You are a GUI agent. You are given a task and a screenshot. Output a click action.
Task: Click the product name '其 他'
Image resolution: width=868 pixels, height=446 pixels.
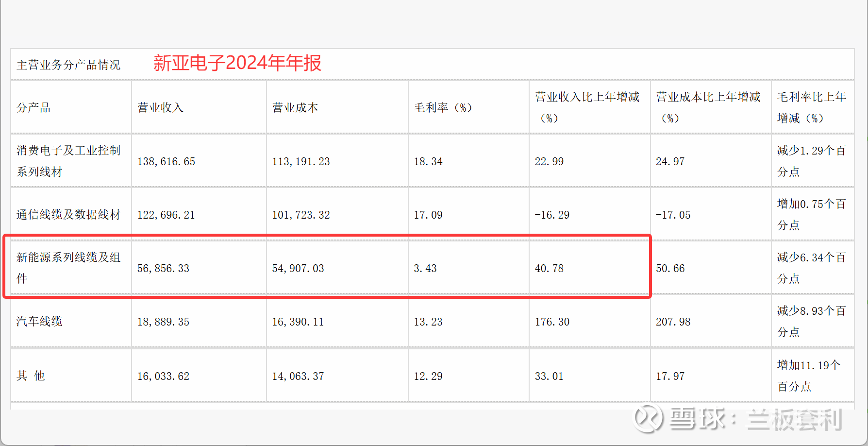[x=31, y=376]
